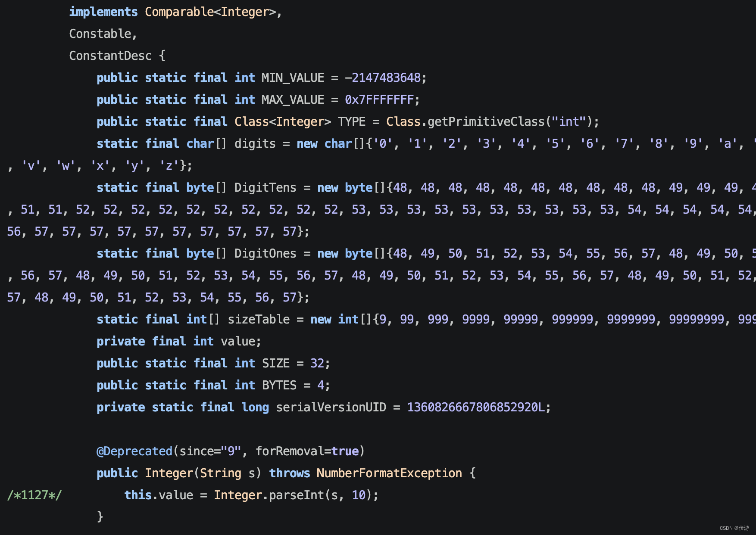
Task: Click 'private final int value' declaration
Action: pyautogui.click(x=179, y=341)
